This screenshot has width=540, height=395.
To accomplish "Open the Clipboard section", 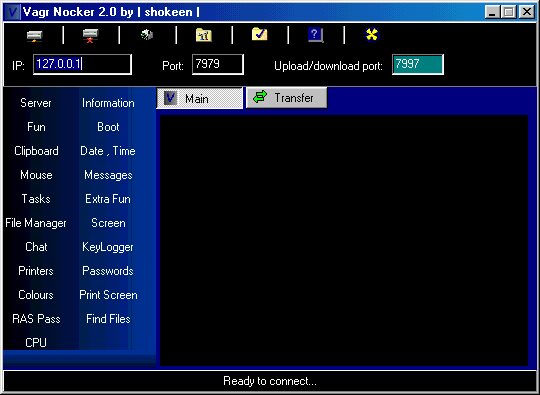I will point(36,151).
